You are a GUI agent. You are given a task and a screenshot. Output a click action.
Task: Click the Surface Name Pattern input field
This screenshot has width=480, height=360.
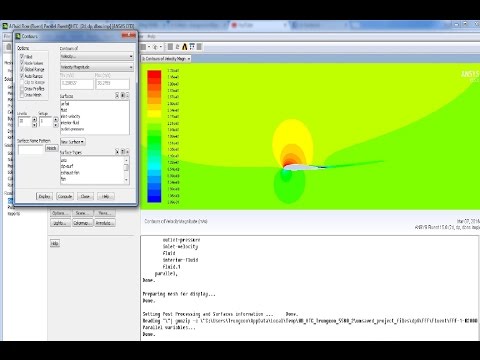click(31, 149)
